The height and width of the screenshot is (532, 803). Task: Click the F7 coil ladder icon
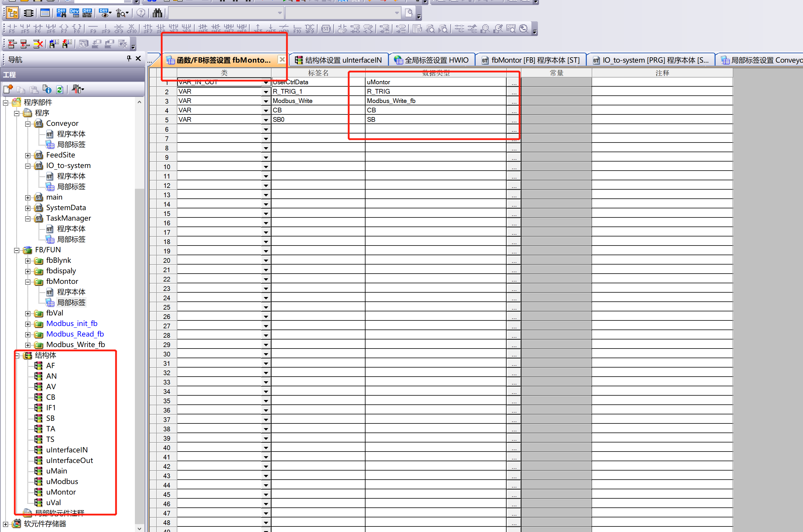coord(64,28)
